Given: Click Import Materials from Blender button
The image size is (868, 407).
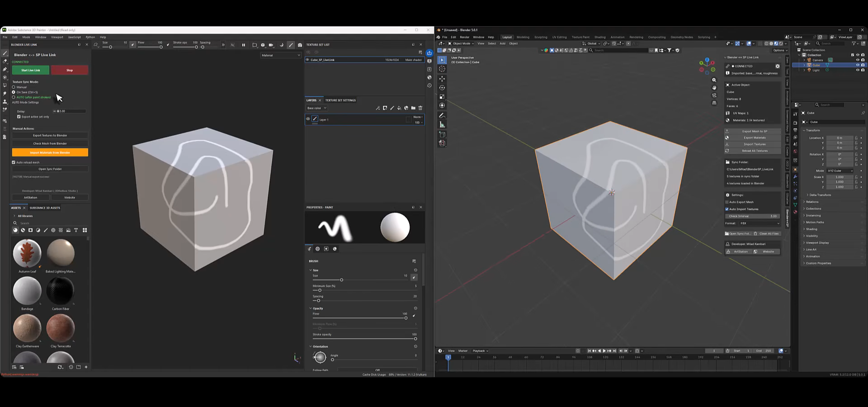Looking at the screenshot, I should coord(50,153).
